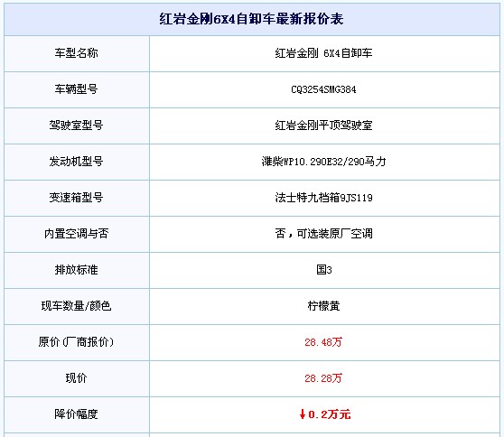Click the value 红岩金刚 6X4自卸车
The height and width of the screenshot is (437, 504).
point(323,53)
